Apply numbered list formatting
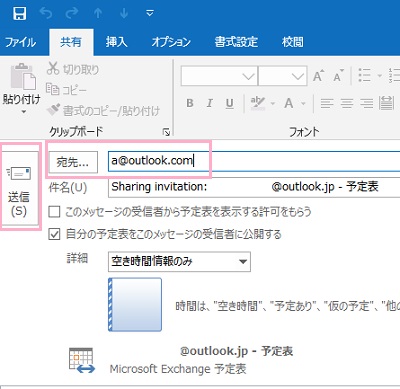This screenshot has width=400, height=389. tap(394, 76)
